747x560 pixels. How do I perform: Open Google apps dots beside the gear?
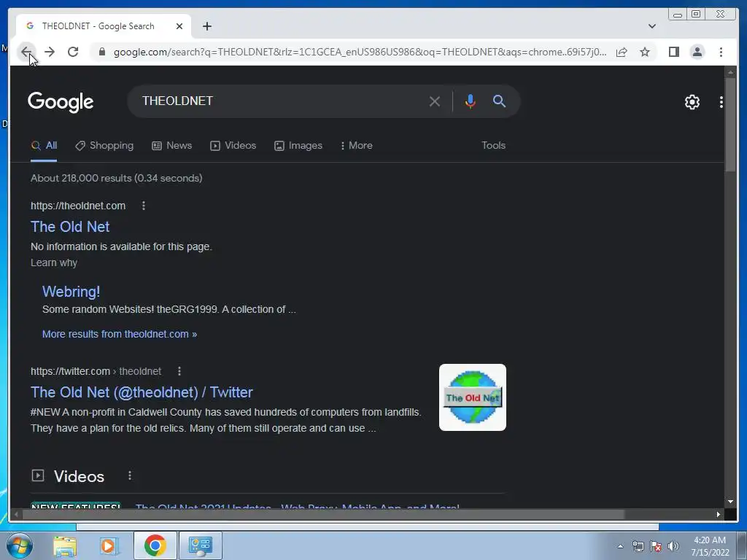click(x=721, y=102)
